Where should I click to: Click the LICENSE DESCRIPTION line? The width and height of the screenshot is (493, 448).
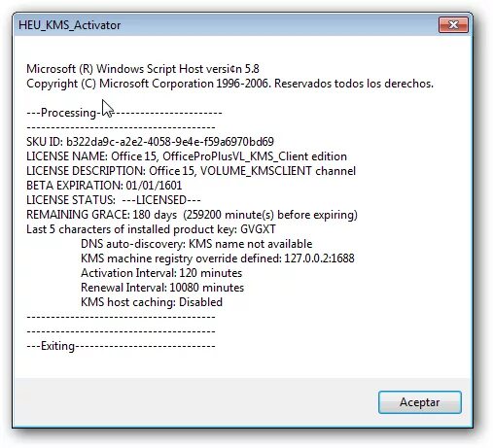pos(191,171)
